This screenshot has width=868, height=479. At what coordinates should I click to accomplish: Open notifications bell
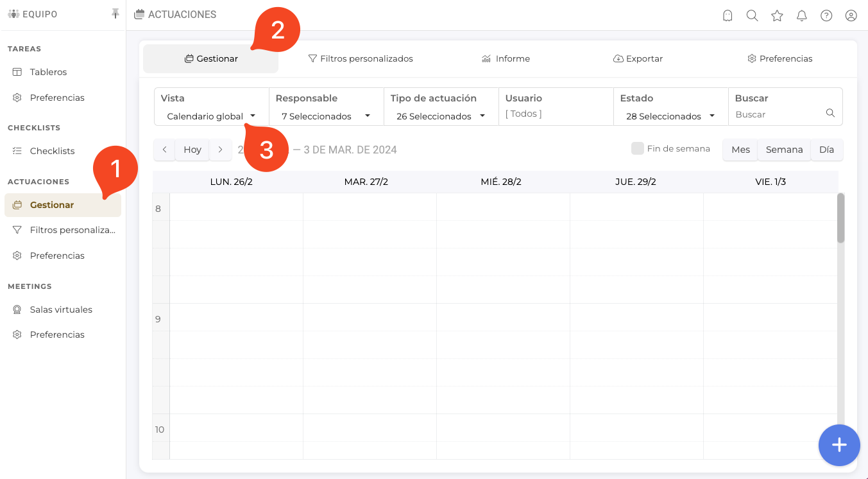[802, 15]
